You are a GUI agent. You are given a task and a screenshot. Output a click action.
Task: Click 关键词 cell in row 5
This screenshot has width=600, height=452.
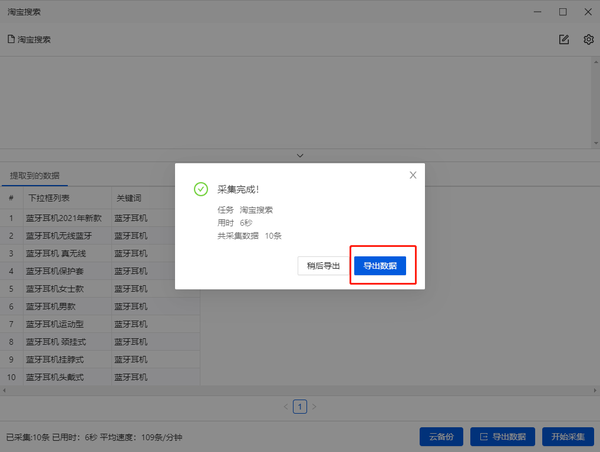tap(156, 289)
